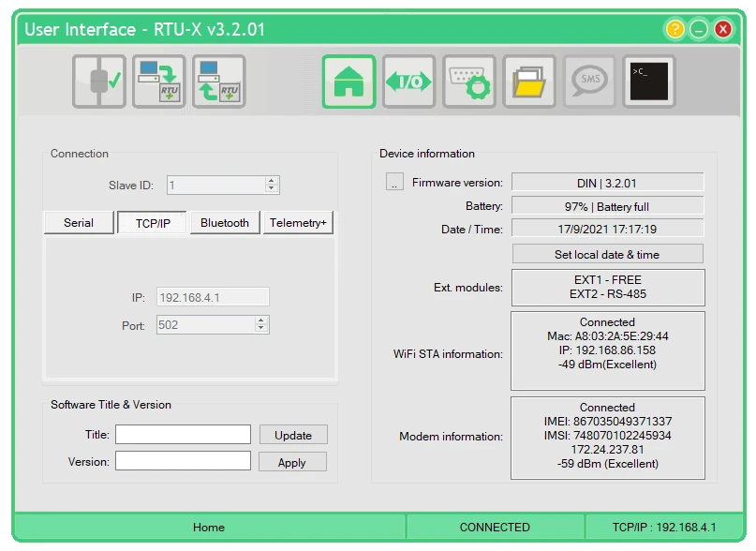Click the yellow help question mark icon
The height and width of the screenshot is (551, 756).
pos(675,29)
